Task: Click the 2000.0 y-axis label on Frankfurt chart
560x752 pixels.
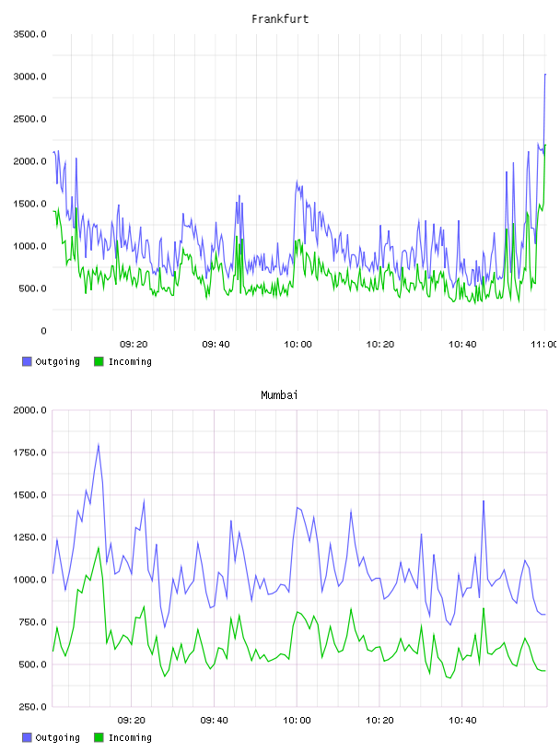Action: (x=29, y=161)
